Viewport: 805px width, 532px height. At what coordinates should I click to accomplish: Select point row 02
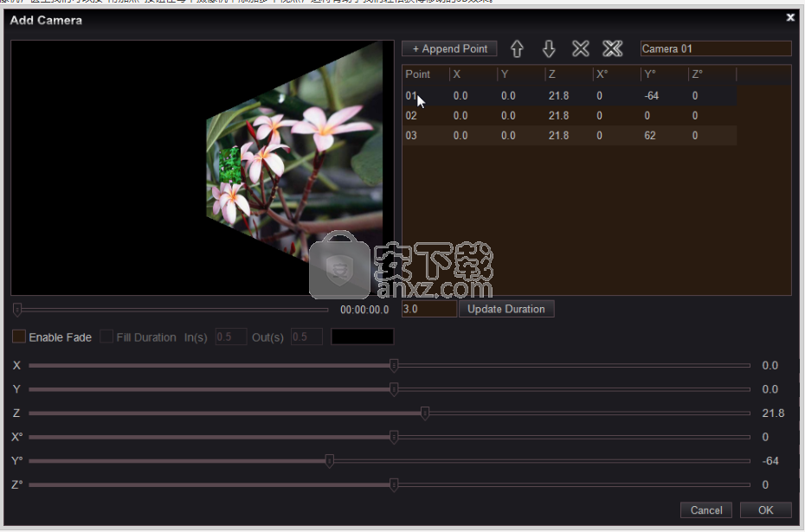[570, 115]
